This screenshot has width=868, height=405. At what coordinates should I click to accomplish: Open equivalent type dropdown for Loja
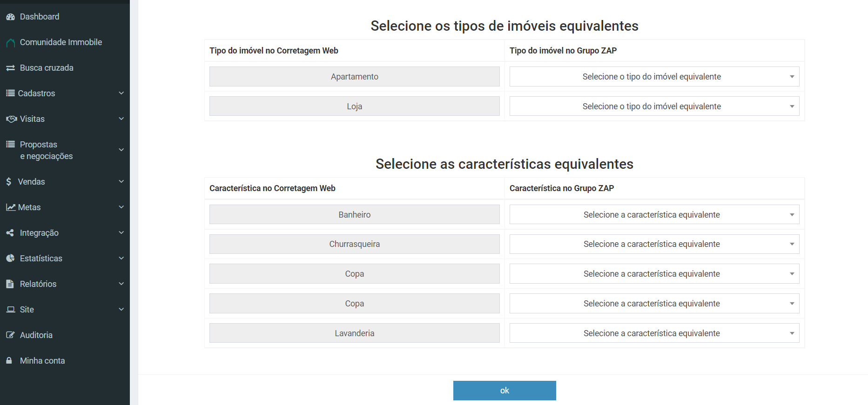point(654,106)
